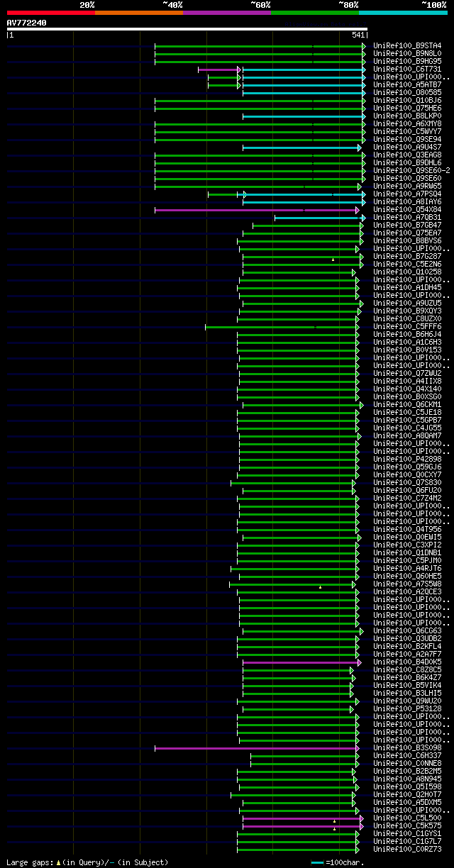The image size is (454, 868).
Task: Go to the UniRef100_C5E2N6 entry
Action: point(407,265)
